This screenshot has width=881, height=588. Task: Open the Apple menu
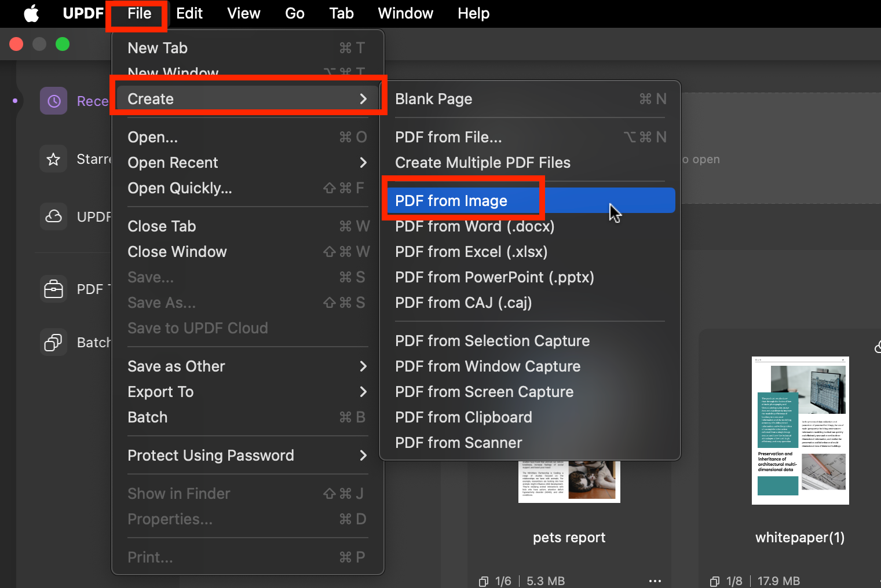point(31,13)
